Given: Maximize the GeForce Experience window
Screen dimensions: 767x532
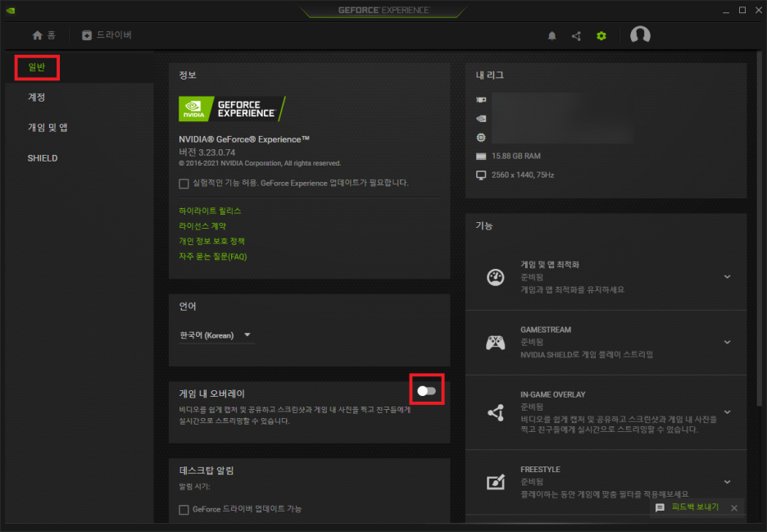Looking at the screenshot, I should (x=742, y=10).
